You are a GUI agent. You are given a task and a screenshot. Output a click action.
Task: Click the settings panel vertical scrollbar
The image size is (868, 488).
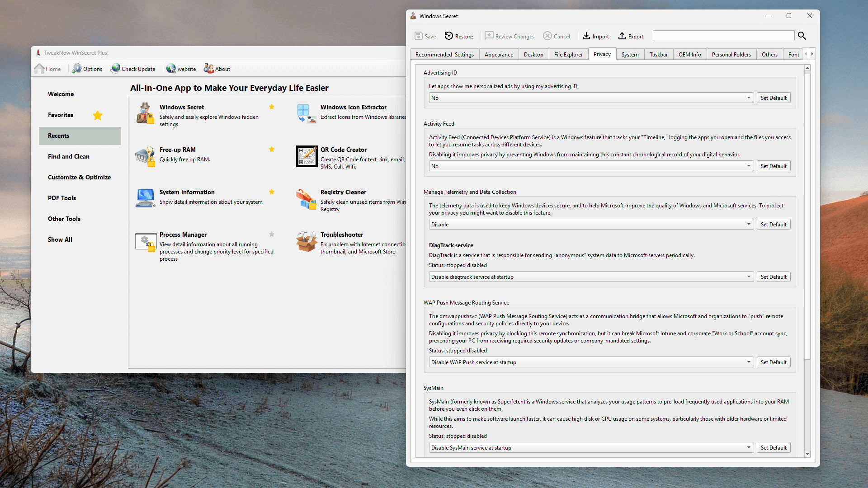click(x=807, y=217)
